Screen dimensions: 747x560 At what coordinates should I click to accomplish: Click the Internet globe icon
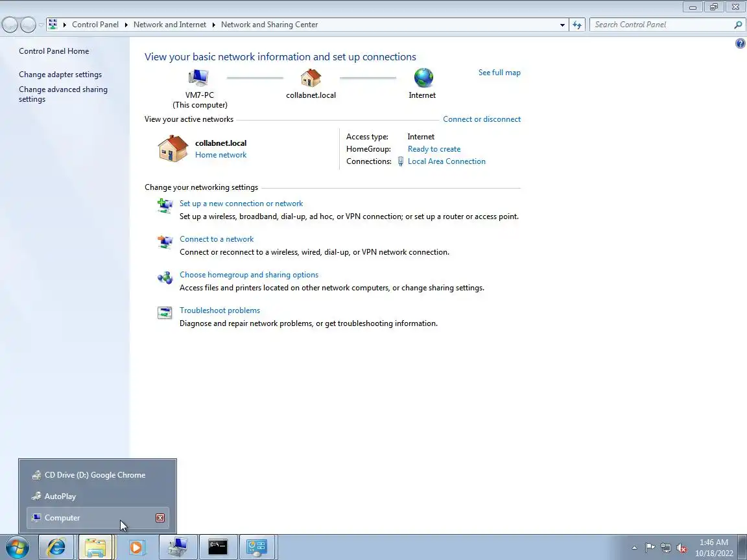(423, 78)
